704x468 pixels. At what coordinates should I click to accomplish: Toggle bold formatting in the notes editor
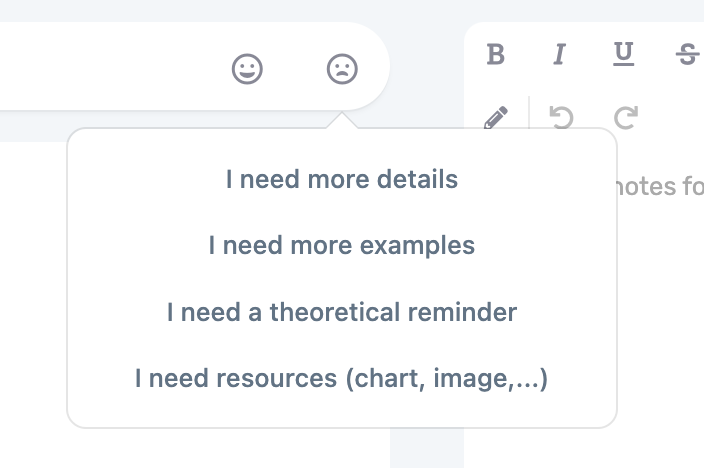click(495, 54)
